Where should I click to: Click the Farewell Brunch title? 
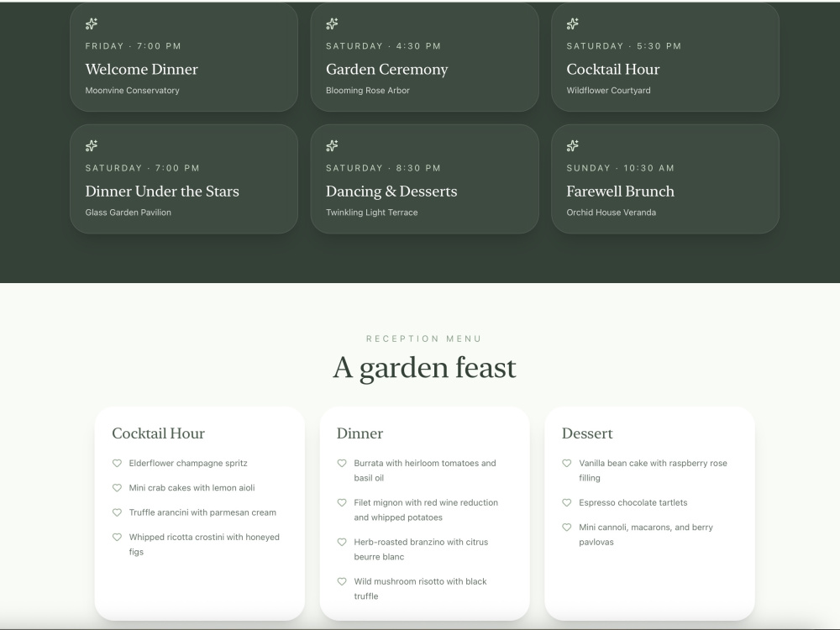(621, 192)
